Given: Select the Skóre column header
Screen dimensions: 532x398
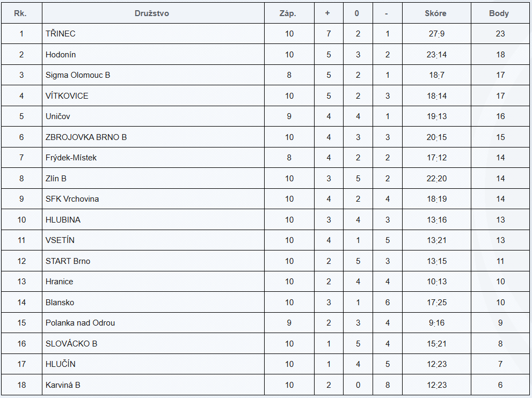Looking at the screenshot, I should [435, 13].
